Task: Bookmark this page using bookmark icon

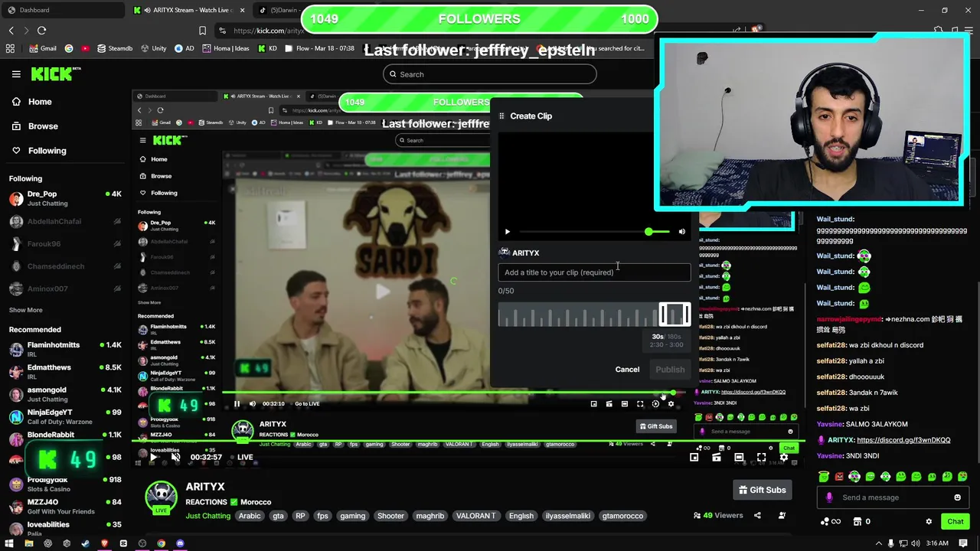Action: 202,31
